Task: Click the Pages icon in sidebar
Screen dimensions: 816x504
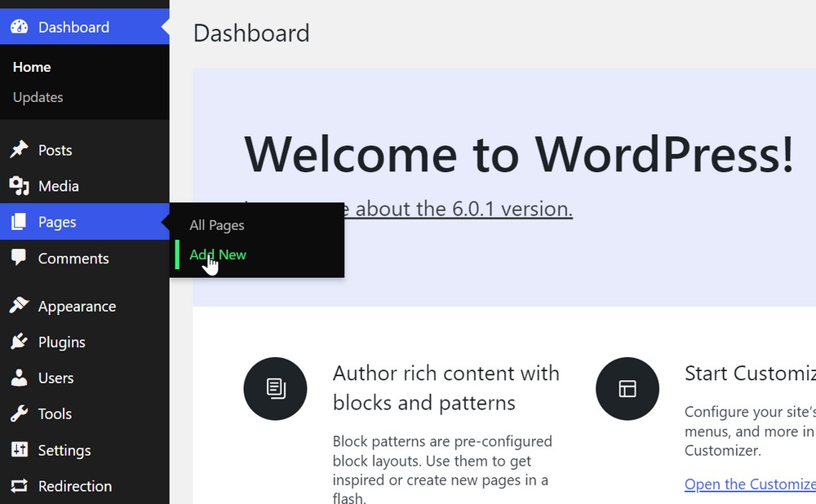Action: [x=19, y=222]
